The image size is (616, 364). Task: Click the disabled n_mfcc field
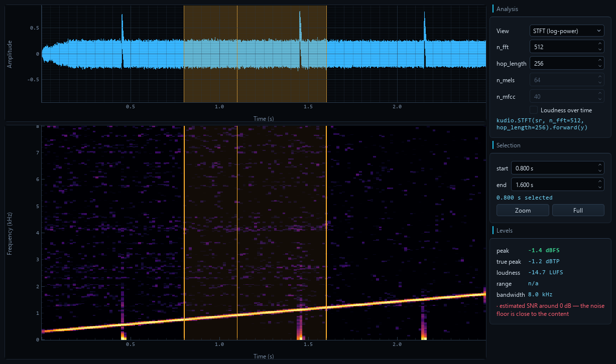pos(567,96)
